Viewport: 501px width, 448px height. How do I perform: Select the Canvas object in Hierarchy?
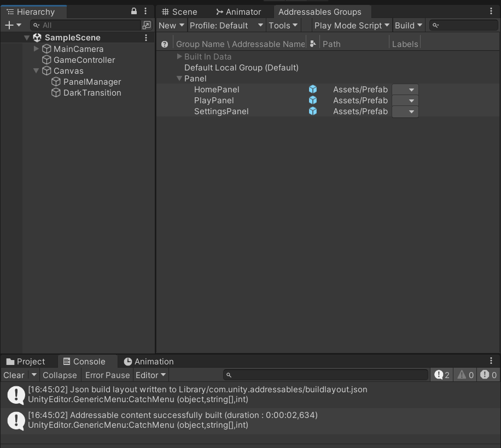[68, 71]
